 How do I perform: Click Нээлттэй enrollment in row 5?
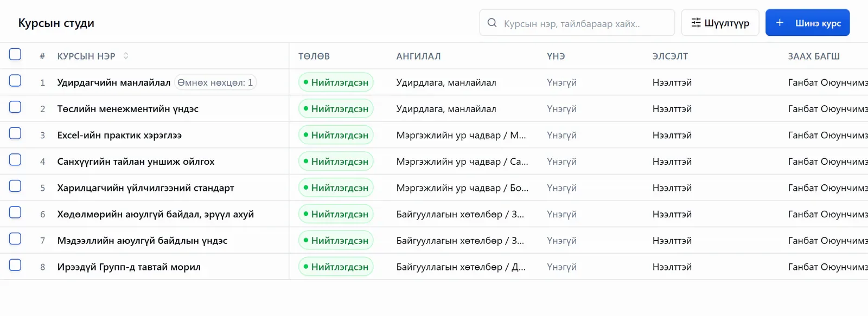click(x=672, y=188)
